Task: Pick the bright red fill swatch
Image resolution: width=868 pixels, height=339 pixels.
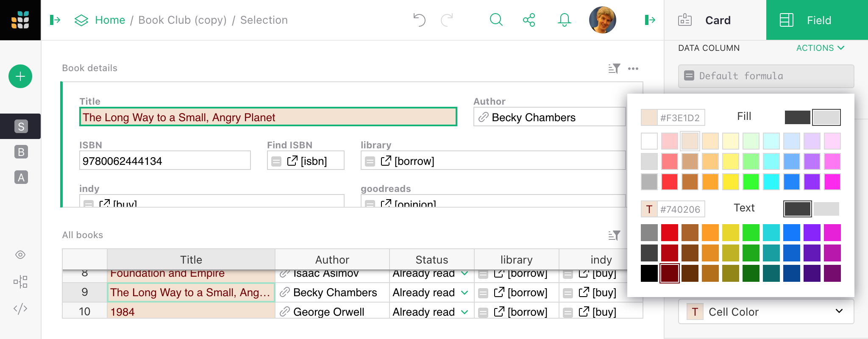Action: pos(669,182)
